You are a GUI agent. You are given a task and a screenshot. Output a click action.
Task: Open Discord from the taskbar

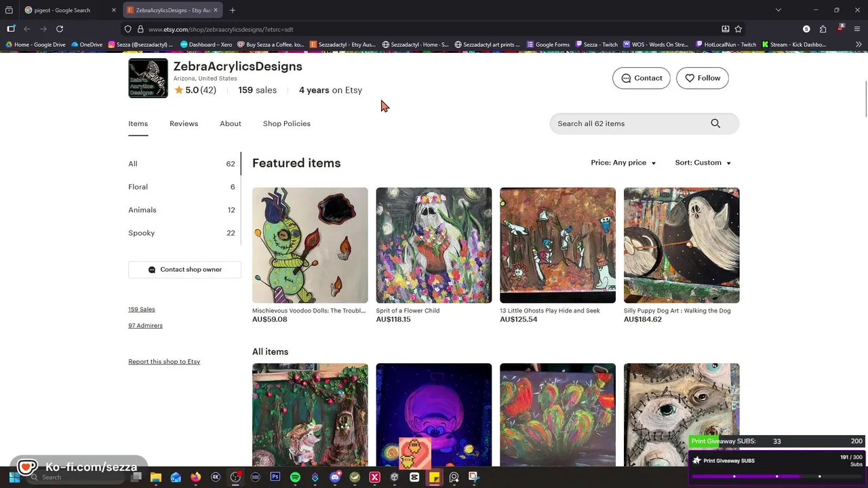(335, 477)
